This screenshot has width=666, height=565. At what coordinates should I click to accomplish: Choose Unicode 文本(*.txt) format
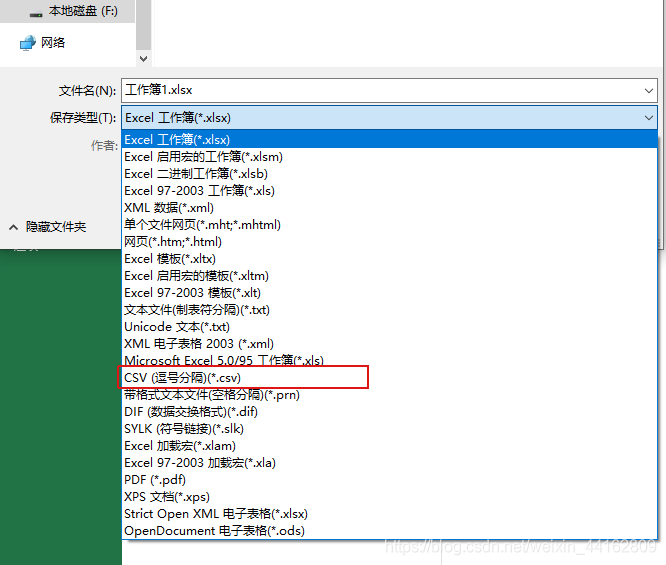(x=389, y=327)
